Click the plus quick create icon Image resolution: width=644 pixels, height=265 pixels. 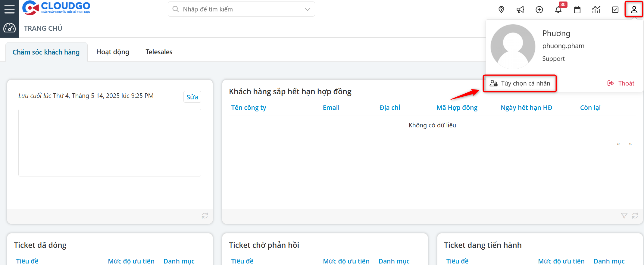click(x=539, y=10)
